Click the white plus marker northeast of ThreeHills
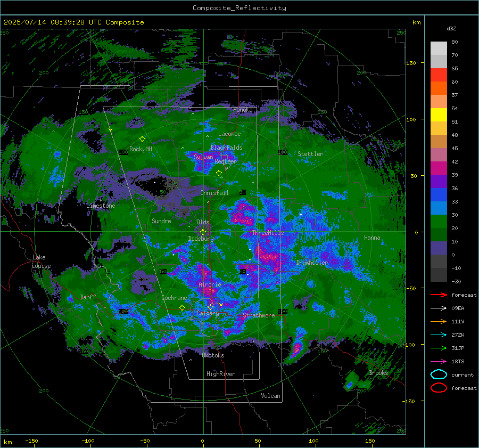 (301, 214)
